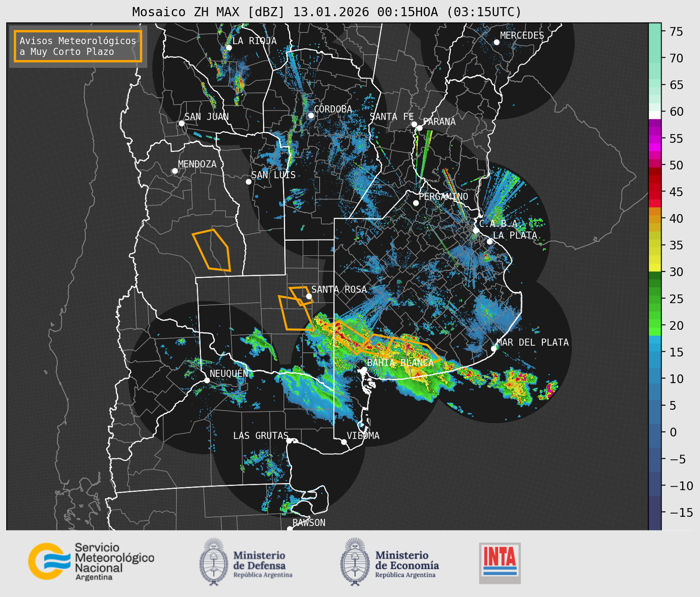The width and height of the screenshot is (700, 597).
Task: Click the SANTA ROSA city label
Action: [339, 289]
